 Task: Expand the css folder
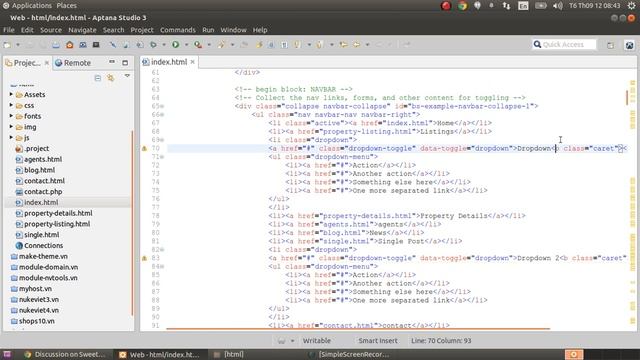tap(11, 105)
